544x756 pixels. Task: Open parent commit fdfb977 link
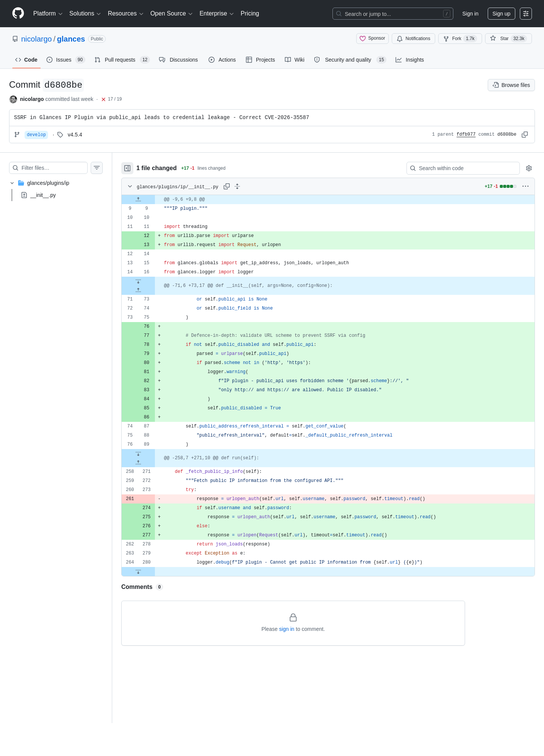click(466, 135)
